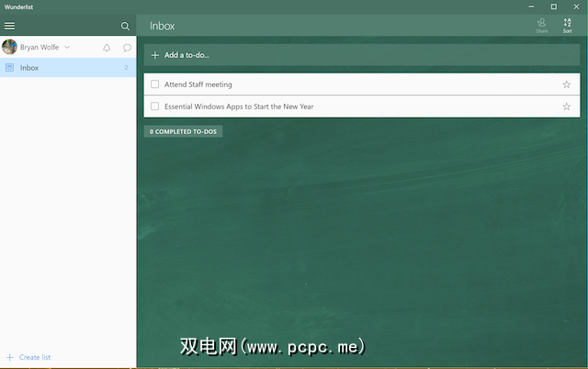The image size is (588, 369).
Task: Click the plus icon beside Add a to-do
Action: (x=155, y=55)
